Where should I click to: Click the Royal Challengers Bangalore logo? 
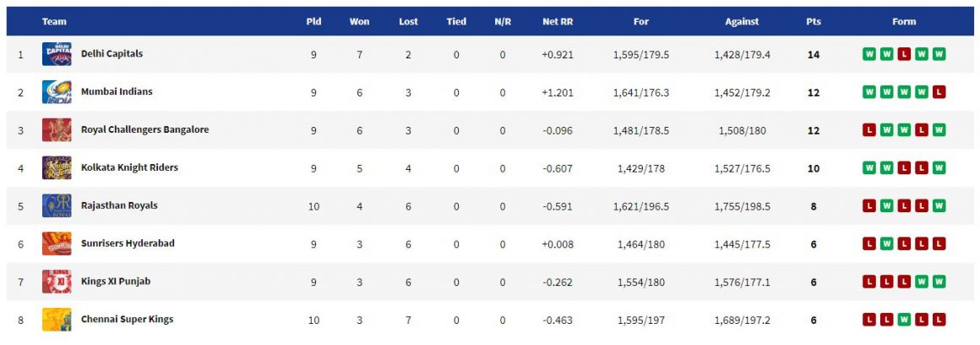click(57, 130)
